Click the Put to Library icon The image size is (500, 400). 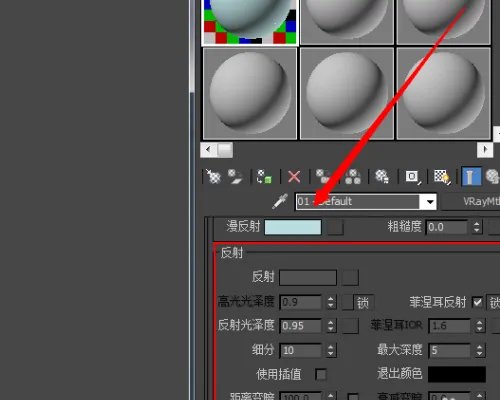382,176
